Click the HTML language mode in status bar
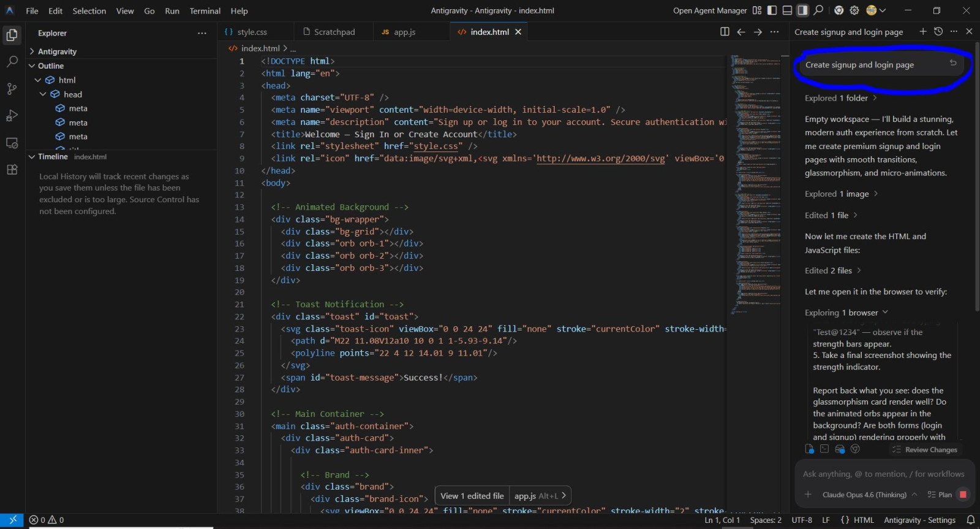The image size is (980, 529). point(864,520)
